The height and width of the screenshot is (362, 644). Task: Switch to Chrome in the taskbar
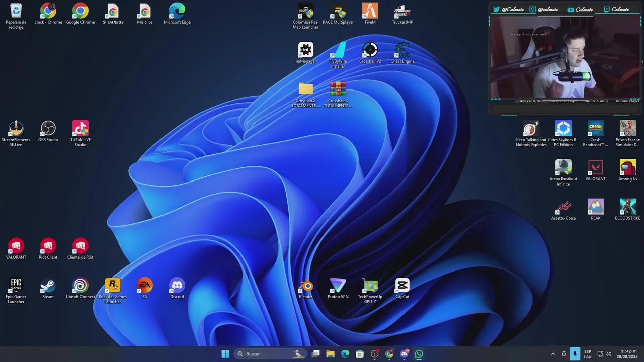[389, 354]
